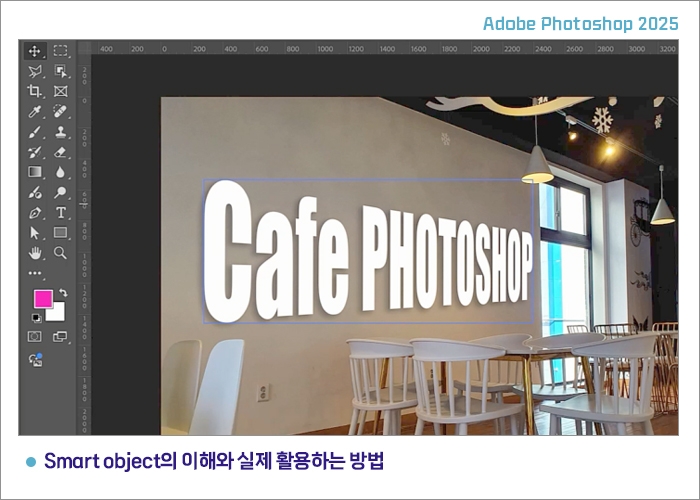
Task: Select the Spot Healing Brush tool
Action: pos(60,112)
